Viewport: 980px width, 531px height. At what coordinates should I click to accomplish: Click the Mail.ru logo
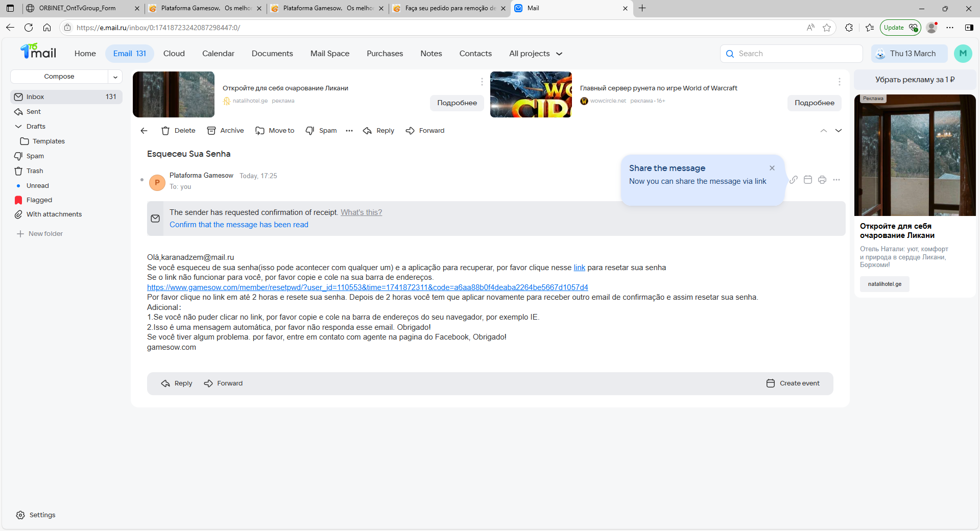click(x=38, y=52)
